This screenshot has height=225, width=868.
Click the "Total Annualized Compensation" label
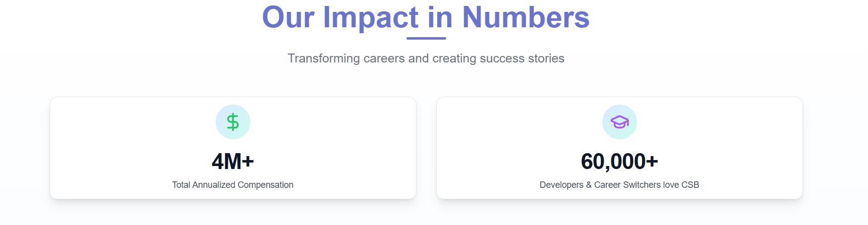click(x=232, y=185)
